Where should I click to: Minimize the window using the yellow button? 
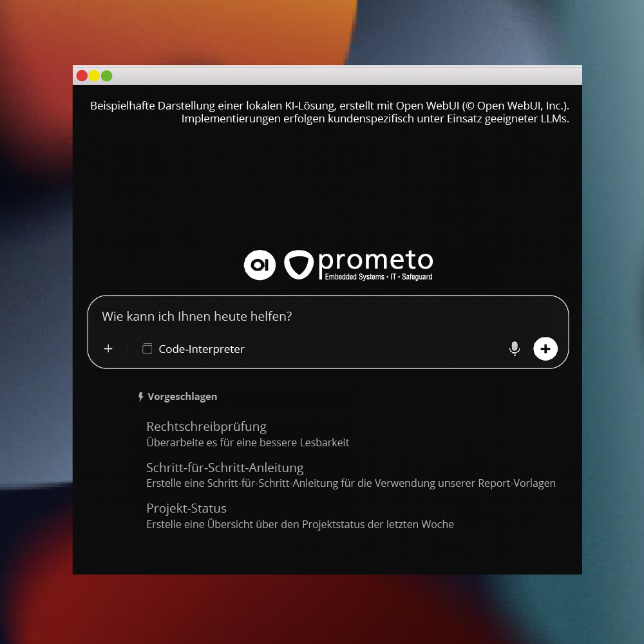(94, 76)
